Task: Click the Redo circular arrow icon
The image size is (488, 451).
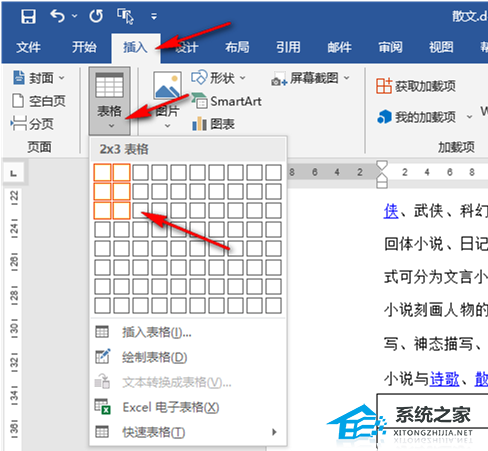Action: click(x=96, y=16)
